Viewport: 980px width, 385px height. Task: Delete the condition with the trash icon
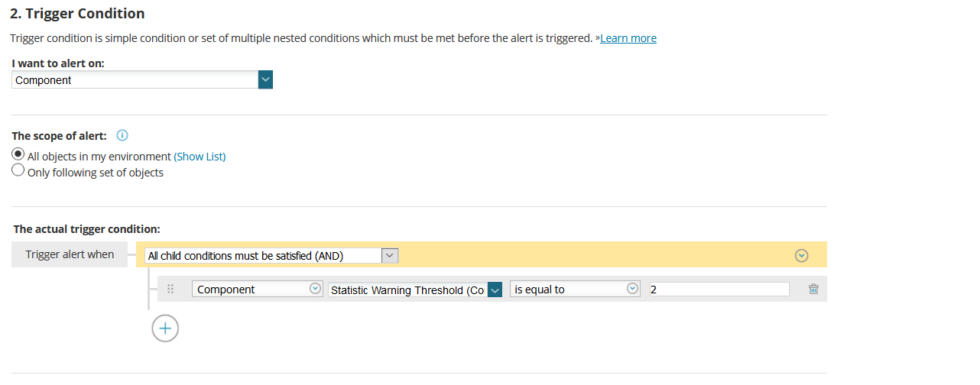813,289
